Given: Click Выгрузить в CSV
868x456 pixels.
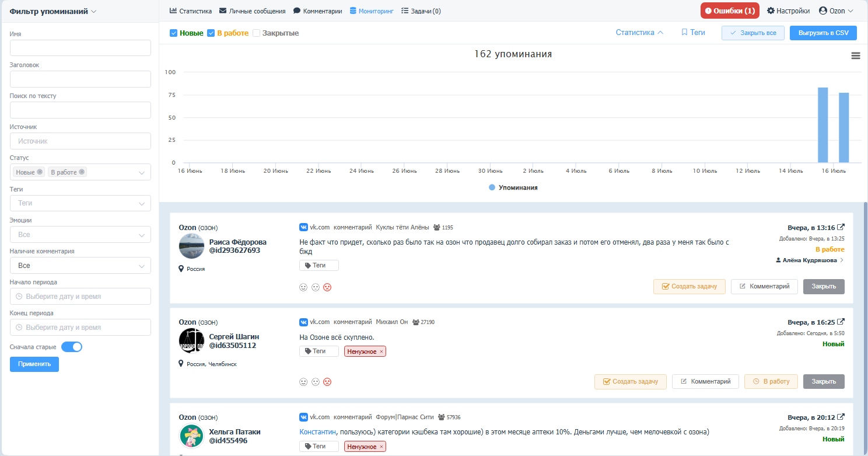Looking at the screenshot, I should click(x=823, y=33).
